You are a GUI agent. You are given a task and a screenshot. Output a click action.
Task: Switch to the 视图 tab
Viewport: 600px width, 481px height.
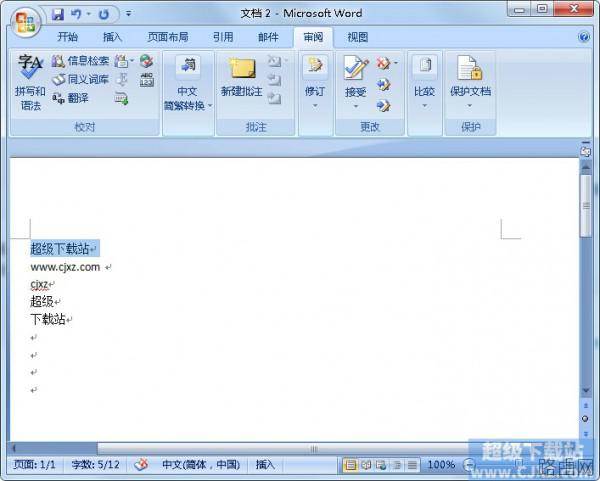(358, 37)
